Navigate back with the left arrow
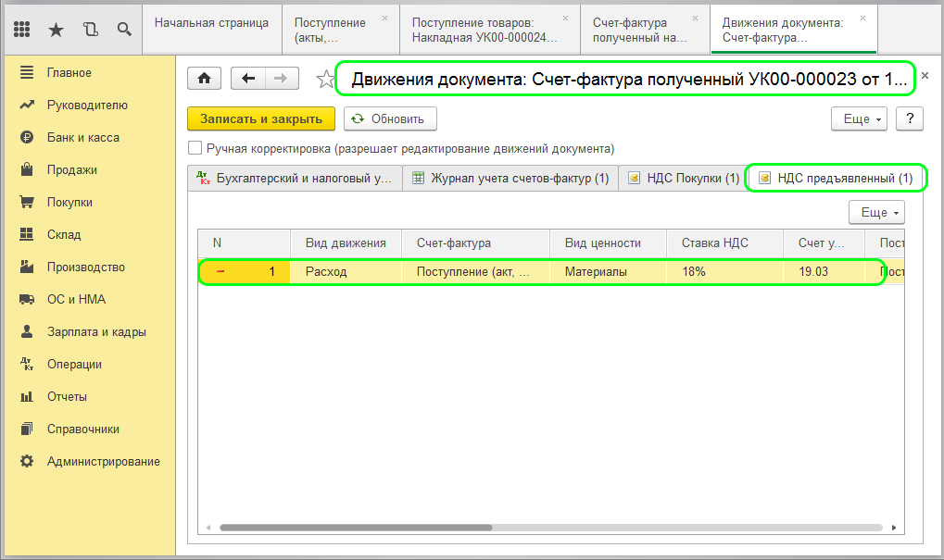 (247, 80)
